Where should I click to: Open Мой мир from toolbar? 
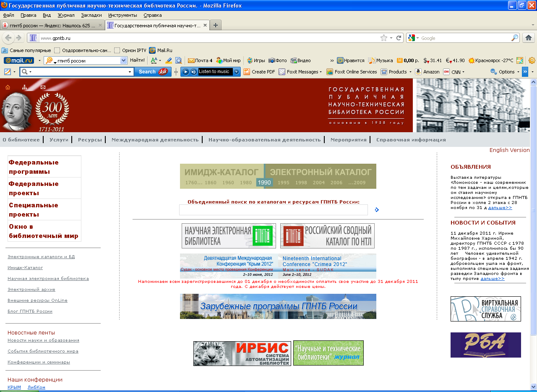coord(228,60)
